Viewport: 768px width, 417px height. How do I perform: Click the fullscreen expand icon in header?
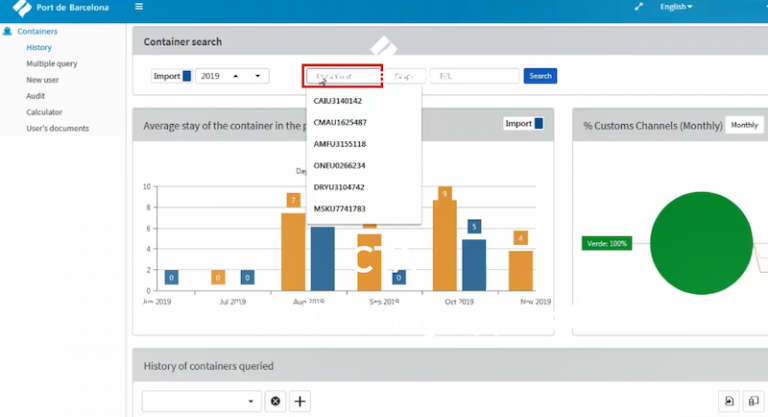tap(639, 7)
